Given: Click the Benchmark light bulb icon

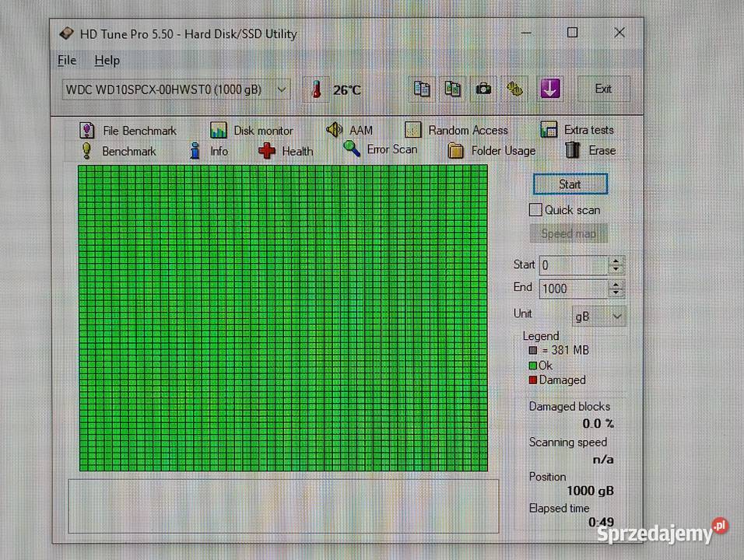Looking at the screenshot, I should click(x=86, y=150).
